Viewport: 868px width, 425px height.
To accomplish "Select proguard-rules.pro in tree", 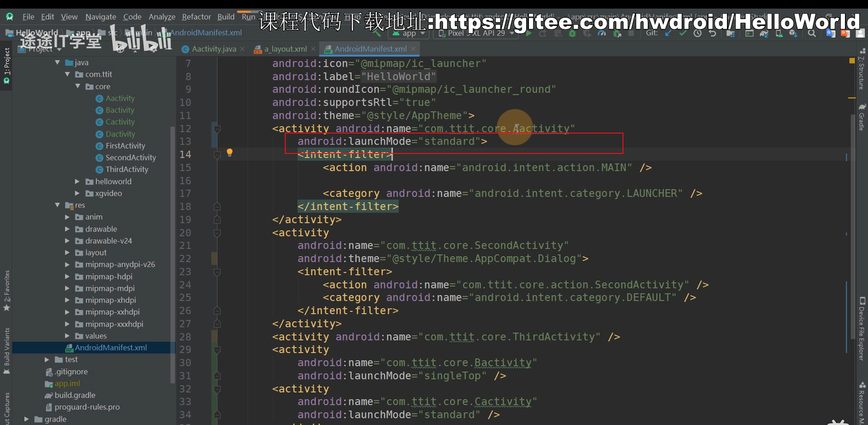I will [87, 407].
